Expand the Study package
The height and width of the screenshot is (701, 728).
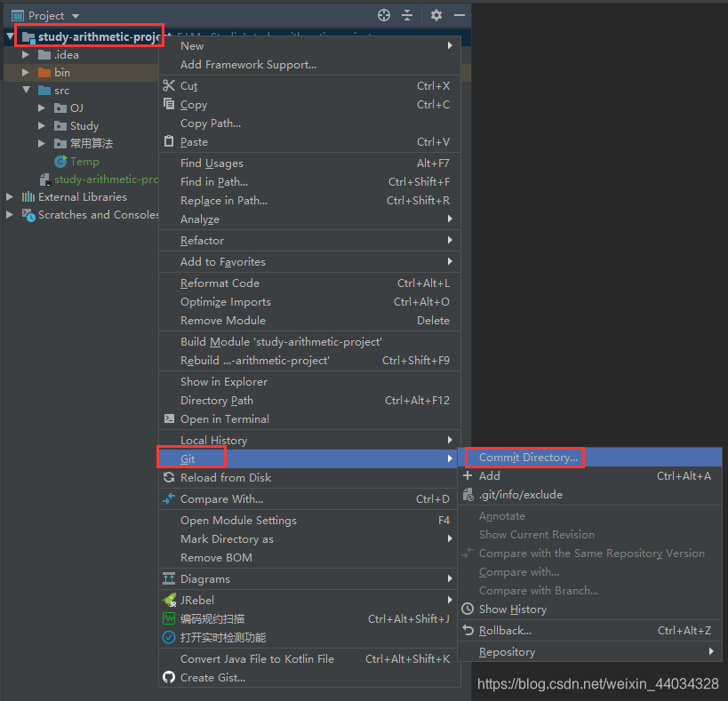point(41,126)
